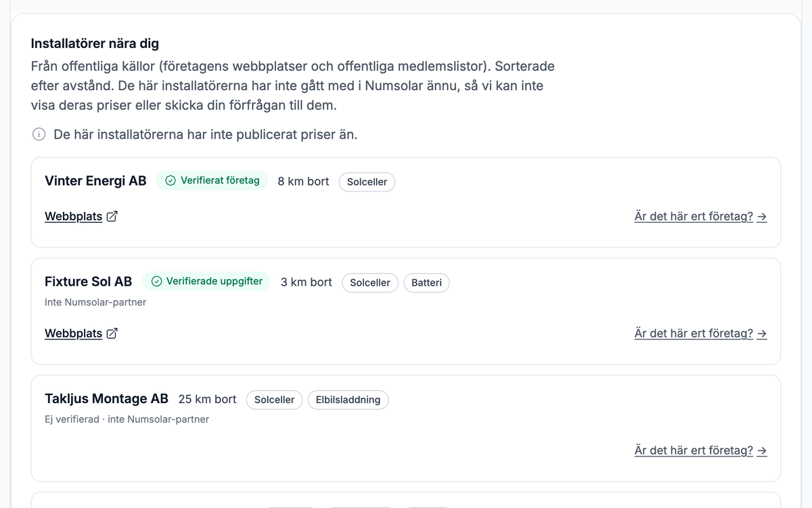The image size is (812, 508).
Task: Click the 'Fixture Sol AB' company name
Action: [89, 281]
